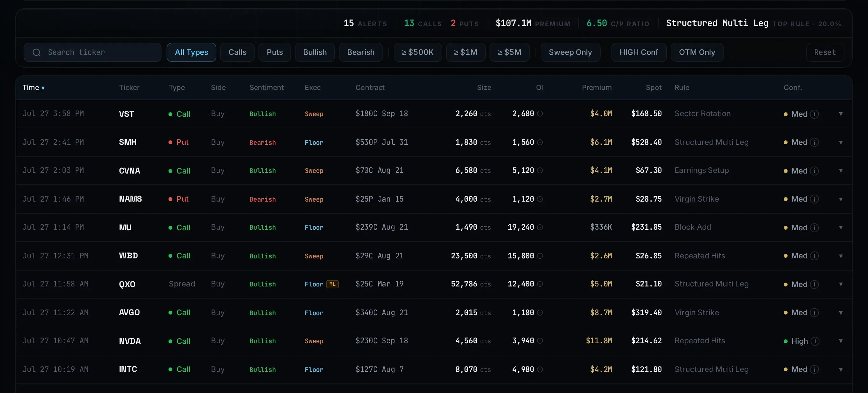Expand the AVGO alert row details

[x=841, y=313]
